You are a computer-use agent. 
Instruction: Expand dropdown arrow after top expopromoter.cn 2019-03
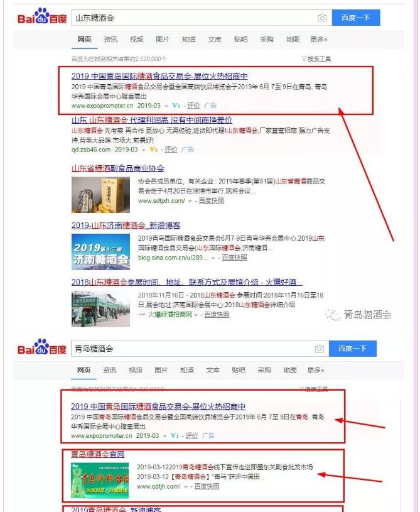166,106
